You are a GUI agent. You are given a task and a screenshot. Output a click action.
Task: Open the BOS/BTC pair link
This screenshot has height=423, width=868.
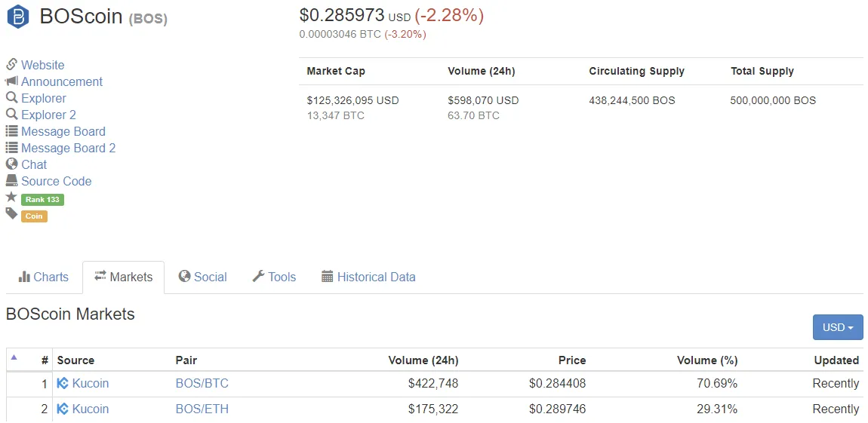point(202,383)
